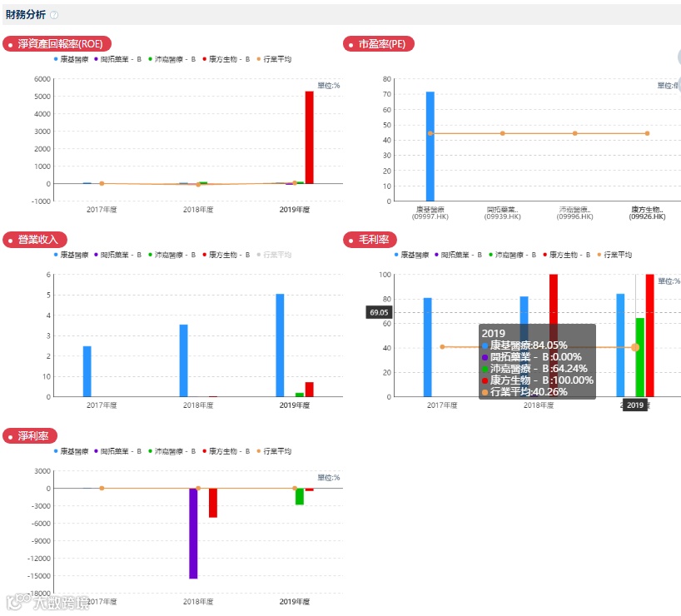The image size is (681, 616).
Task: Click the 69.05 axis pointer label
Action: [379, 312]
